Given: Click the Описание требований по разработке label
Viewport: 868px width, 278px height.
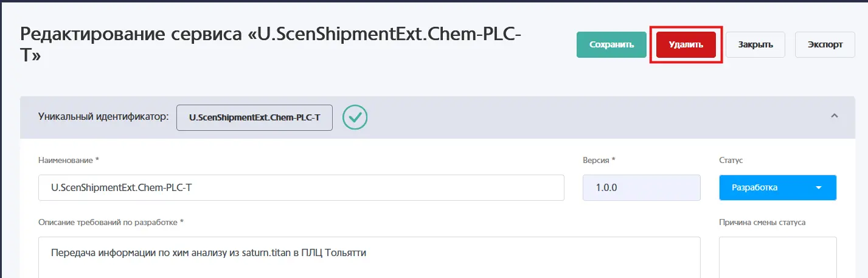Looking at the screenshot, I should tap(111, 222).
